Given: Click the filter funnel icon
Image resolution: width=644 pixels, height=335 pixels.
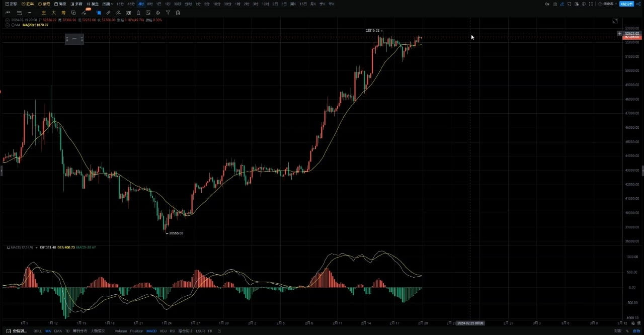Looking at the screenshot, I should 168,13.
